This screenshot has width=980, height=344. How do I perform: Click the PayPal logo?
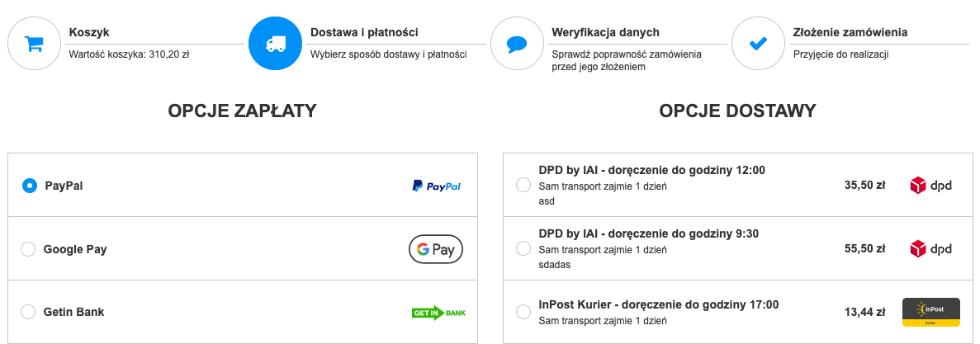pyautogui.click(x=436, y=186)
